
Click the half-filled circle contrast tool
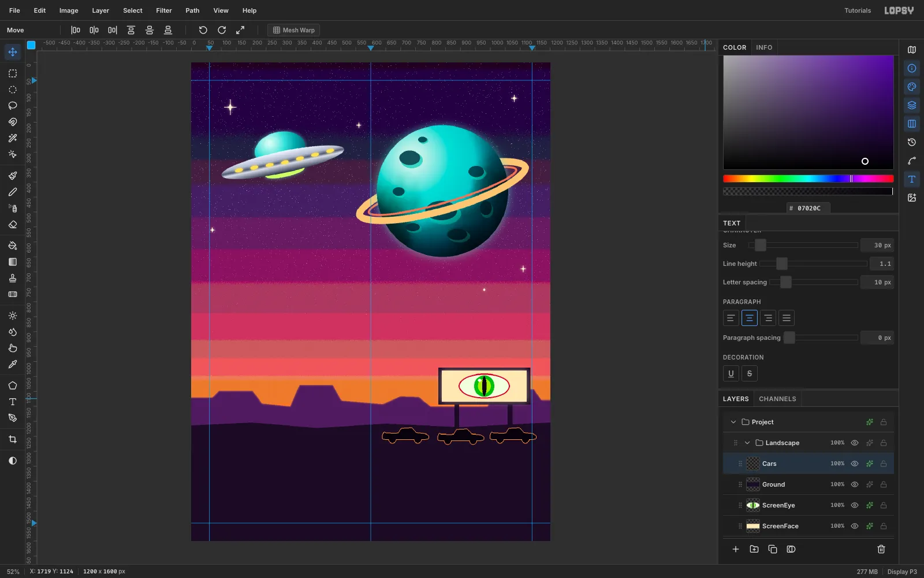pyautogui.click(x=13, y=461)
